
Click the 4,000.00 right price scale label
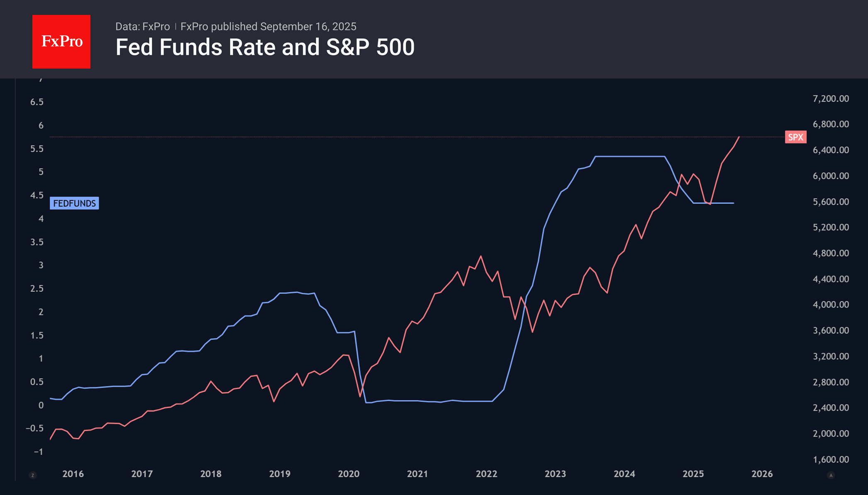(831, 305)
